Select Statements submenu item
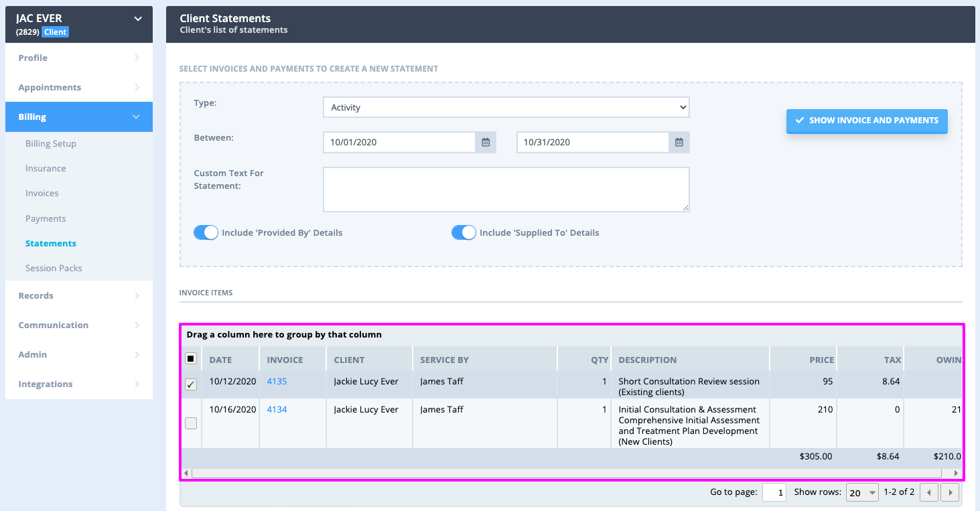 pos(51,243)
